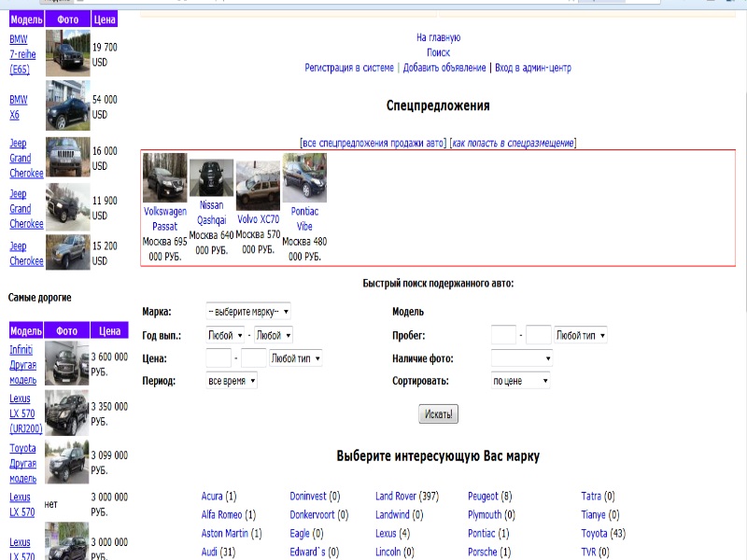The width and height of the screenshot is (747, 560).
Task: Open the starting year Год вып. dropdown
Action: pos(225,335)
